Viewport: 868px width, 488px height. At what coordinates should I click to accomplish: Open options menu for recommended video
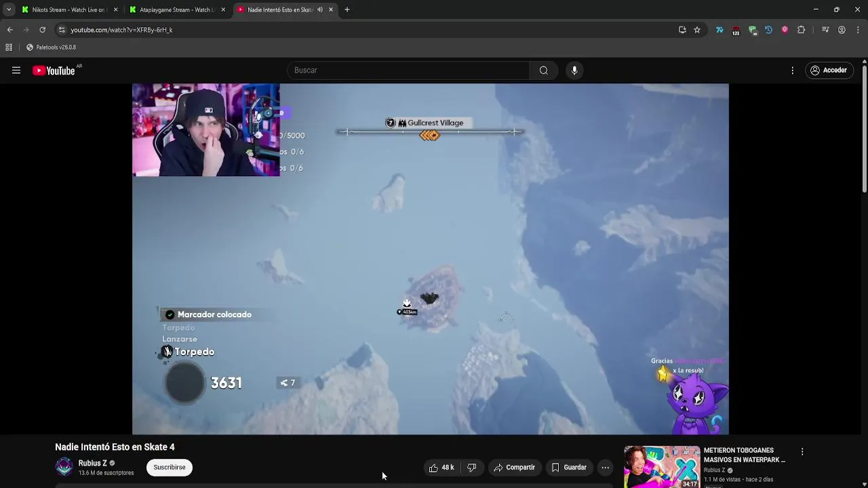[x=802, y=452]
